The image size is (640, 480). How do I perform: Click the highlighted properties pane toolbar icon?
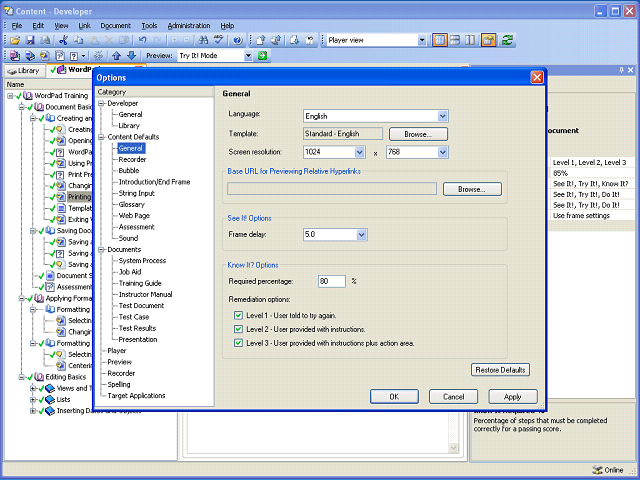pyautogui.click(x=489, y=40)
